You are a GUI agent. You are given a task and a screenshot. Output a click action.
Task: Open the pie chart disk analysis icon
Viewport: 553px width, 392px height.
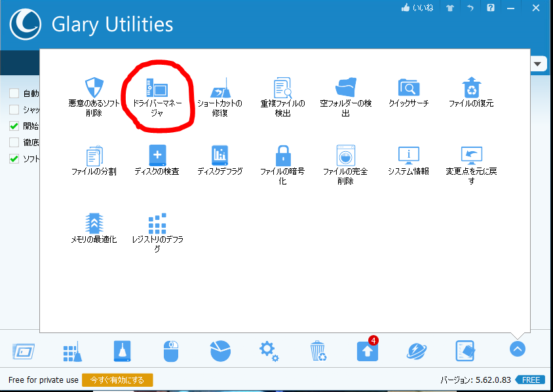click(220, 351)
